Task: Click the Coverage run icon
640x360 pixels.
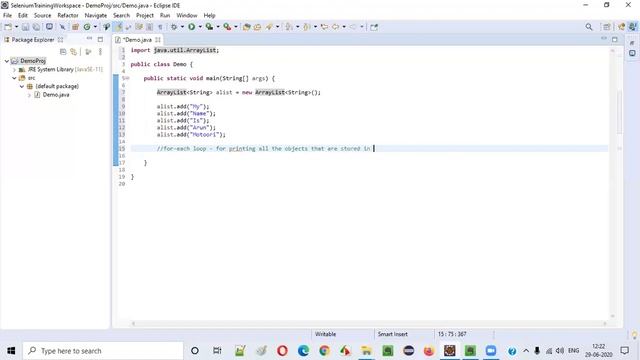Action: pyautogui.click(x=209, y=27)
